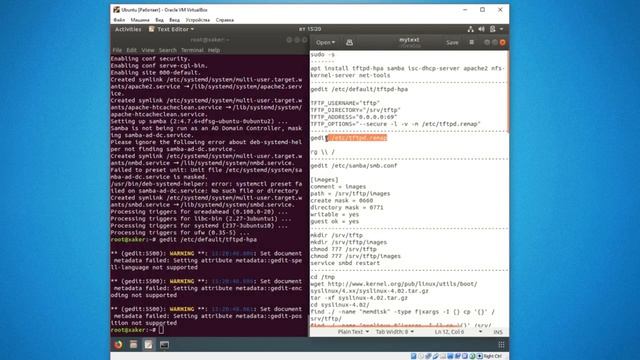Change the Plain Text syntax mode
The width and height of the screenshot is (640, 360).
[353, 332]
